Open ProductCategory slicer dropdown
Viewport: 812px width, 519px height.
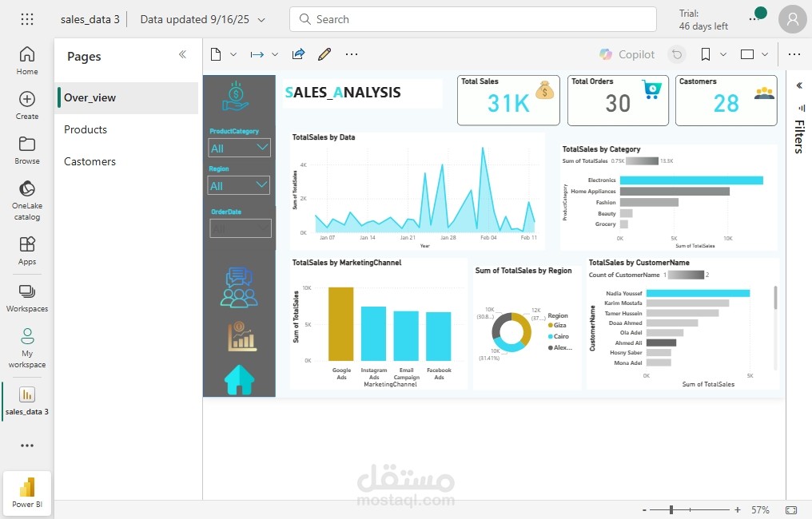239,149
